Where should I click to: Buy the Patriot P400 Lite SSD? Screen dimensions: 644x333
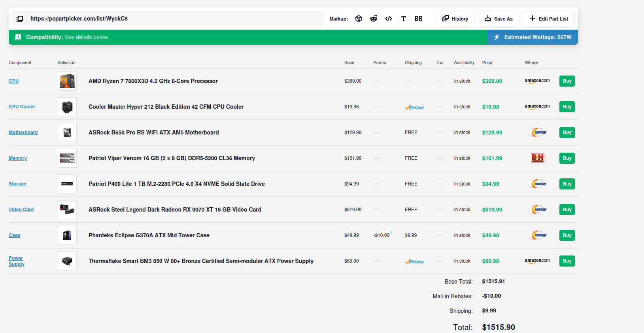567,184
